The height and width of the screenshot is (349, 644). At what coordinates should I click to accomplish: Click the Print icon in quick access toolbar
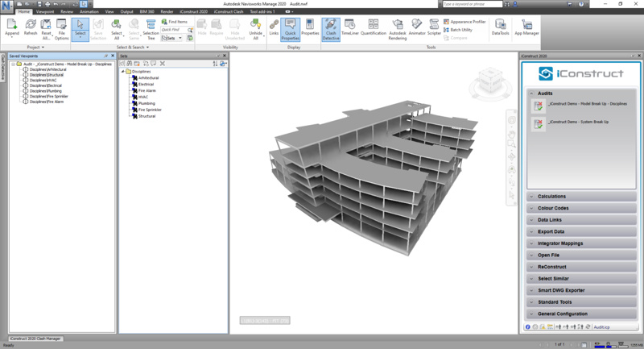click(x=47, y=4)
